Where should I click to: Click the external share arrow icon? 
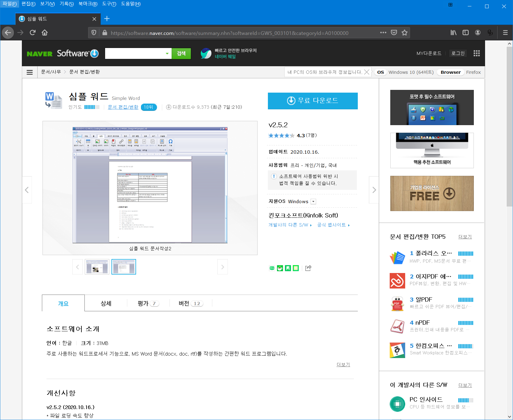[x=308, y=268]
